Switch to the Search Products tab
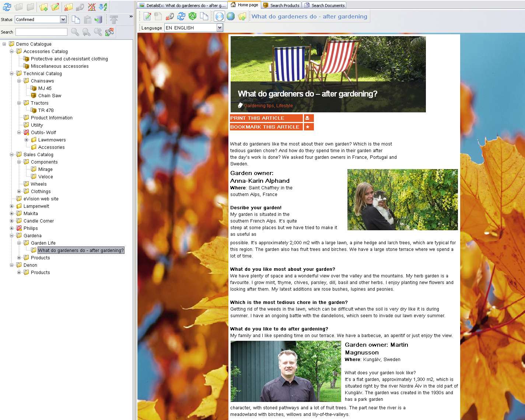 [281, 5]
